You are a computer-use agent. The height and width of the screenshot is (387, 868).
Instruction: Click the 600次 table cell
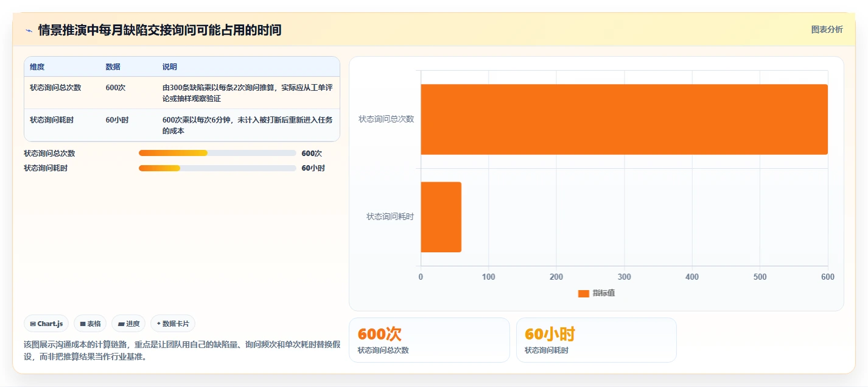116,88
